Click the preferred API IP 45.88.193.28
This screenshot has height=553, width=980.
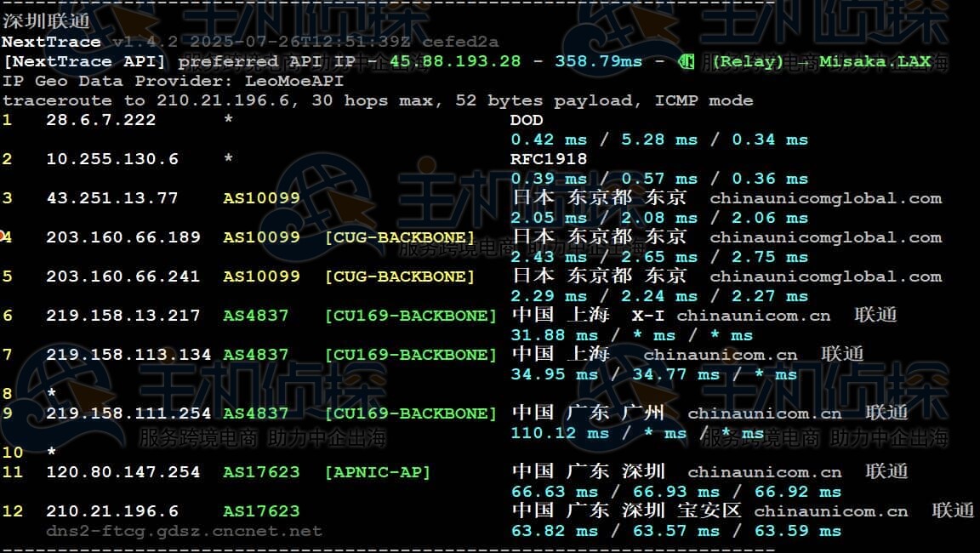click(455, 61)
